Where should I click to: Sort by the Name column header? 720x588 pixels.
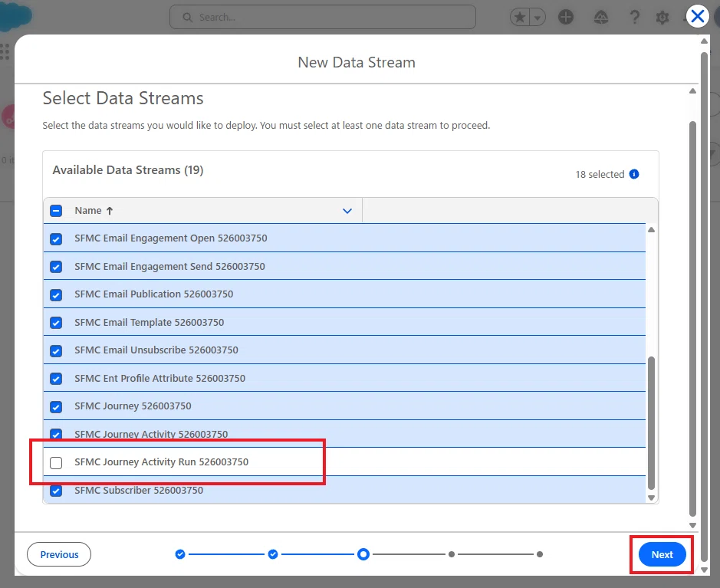pos(94,211)
